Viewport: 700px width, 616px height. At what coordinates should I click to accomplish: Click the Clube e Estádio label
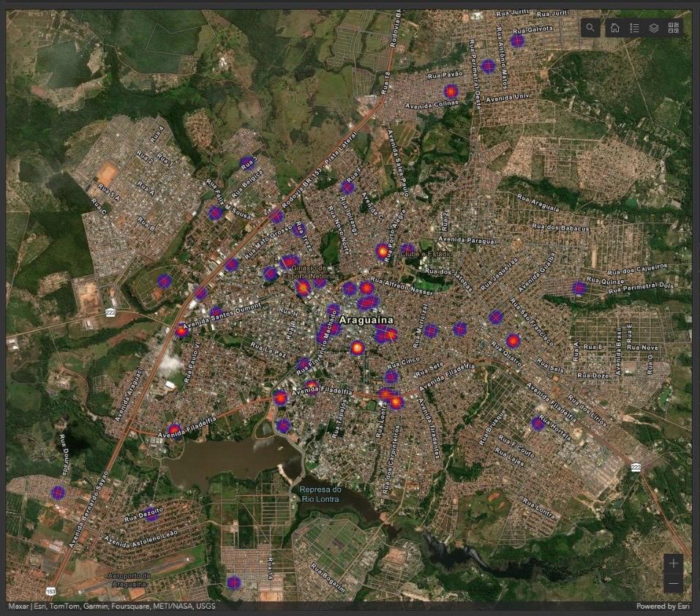pyautogui.click(x=426, y=254)
